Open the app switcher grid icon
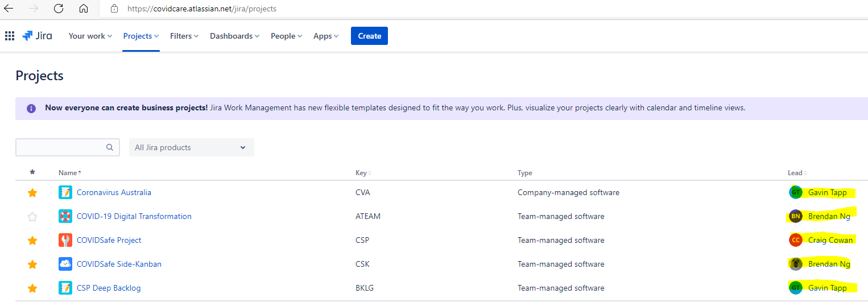 point(10,36)
